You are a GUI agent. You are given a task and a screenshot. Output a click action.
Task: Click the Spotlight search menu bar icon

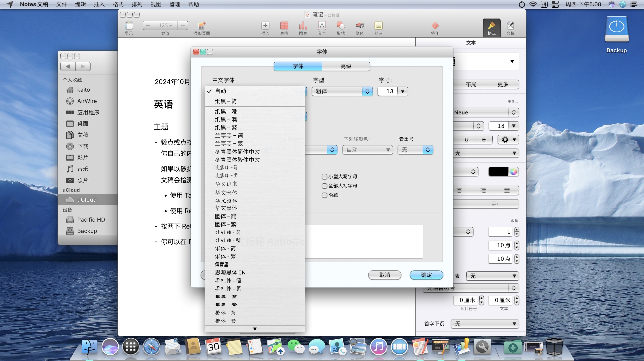coord(623,4)
